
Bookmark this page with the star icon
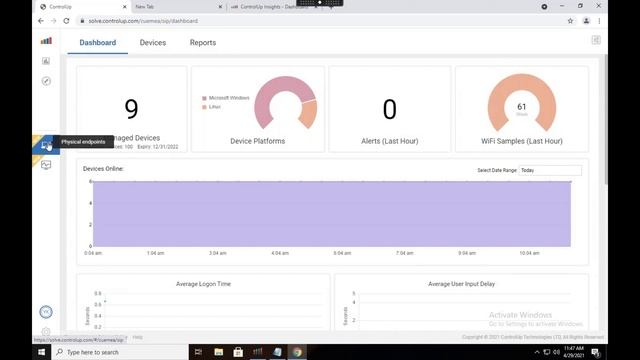click(570, 21)
